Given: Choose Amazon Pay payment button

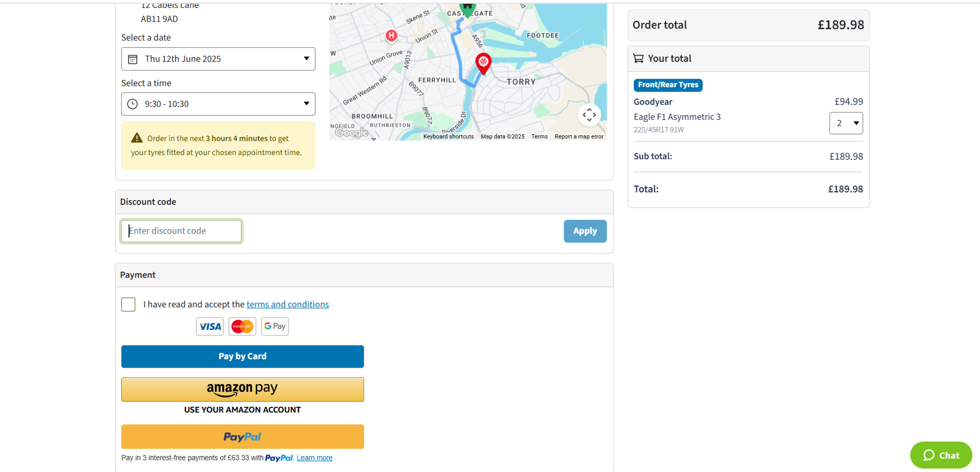Looking at the screenshot, I should (x=242, y=389).
